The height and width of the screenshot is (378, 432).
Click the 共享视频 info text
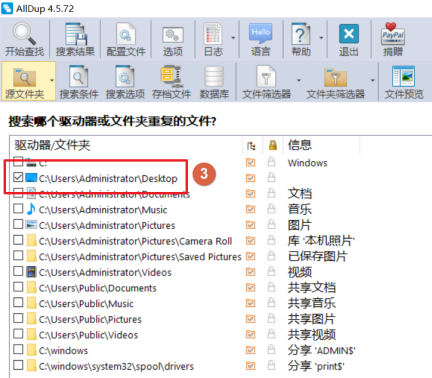click(x=312, y=335)
